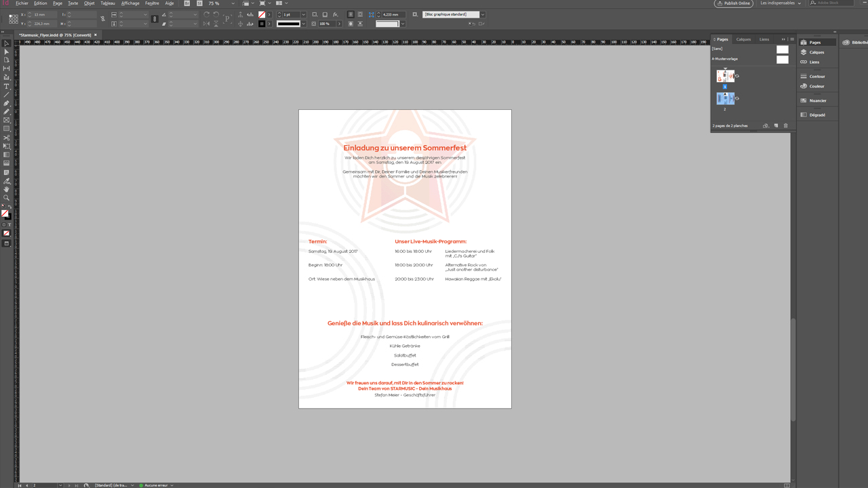Open Adobe Stock via St icon

199,3
